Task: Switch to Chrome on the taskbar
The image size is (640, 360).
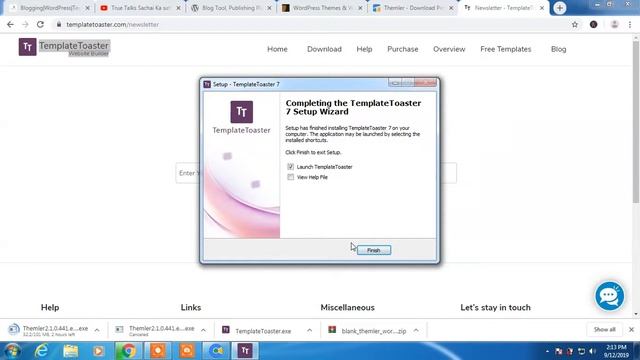Action: 128,351
